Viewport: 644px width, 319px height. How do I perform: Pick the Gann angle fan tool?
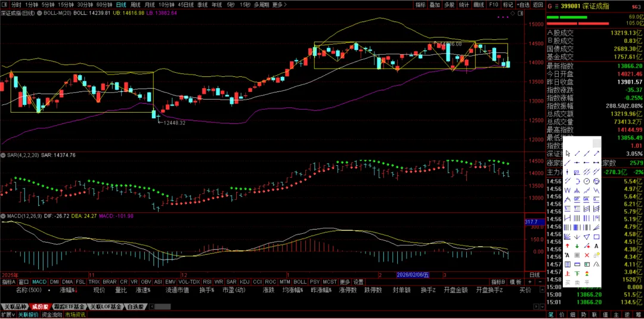tap(568, 237)
